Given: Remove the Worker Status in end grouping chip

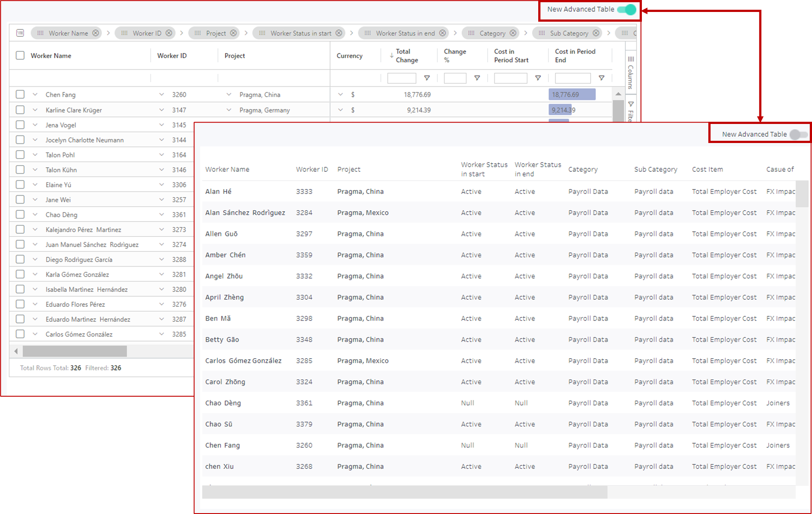Looking at the screenshot, I should [x=443, y=33].
